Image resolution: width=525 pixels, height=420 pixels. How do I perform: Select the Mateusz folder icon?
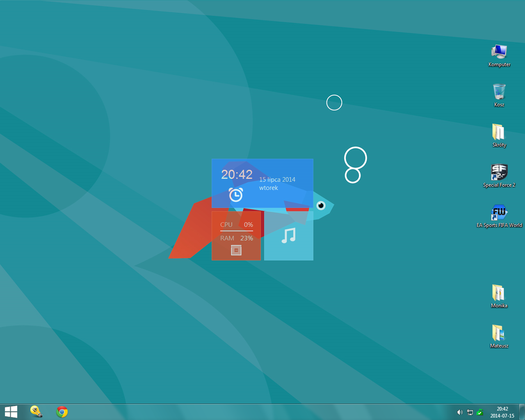[x=499, y=336]
